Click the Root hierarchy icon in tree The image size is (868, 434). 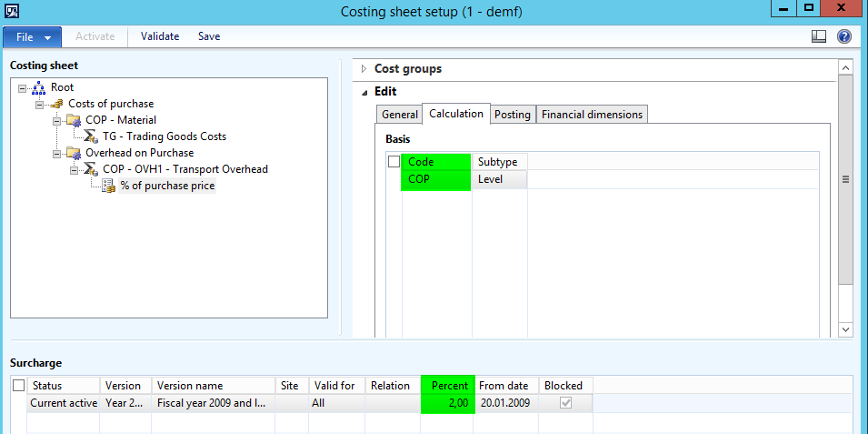(x=38, y=87)
